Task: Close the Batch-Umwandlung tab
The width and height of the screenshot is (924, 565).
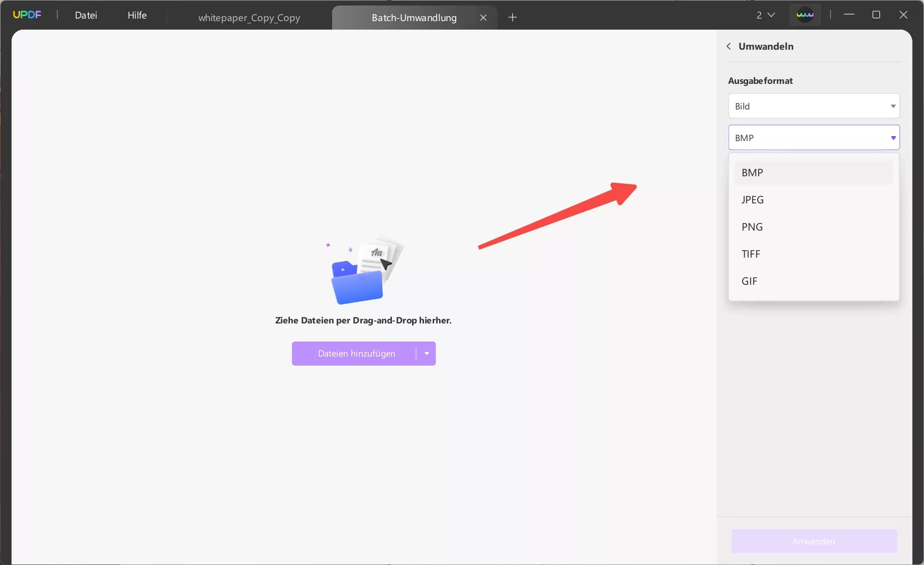Action: point(483,18)
